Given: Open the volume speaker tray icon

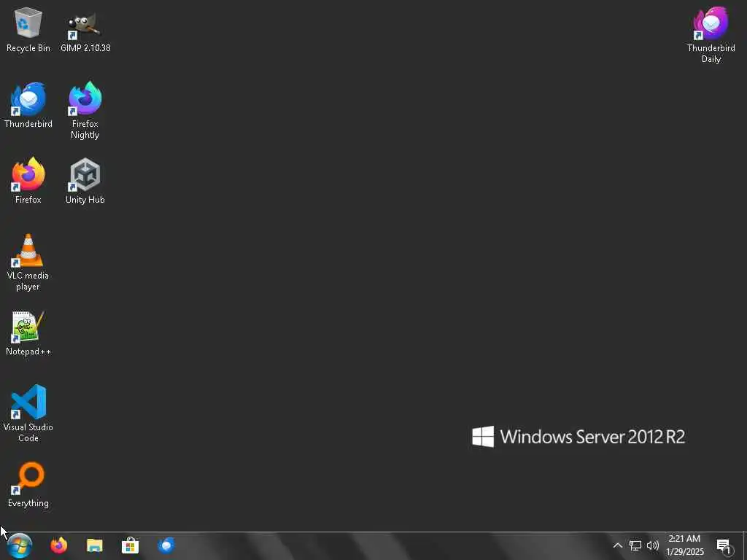Looking at the screenshot, I should pyautogui.click(x=653, y=545).
